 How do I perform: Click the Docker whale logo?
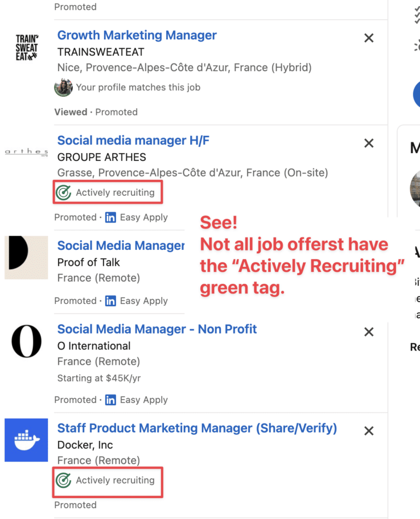(26, 440)
